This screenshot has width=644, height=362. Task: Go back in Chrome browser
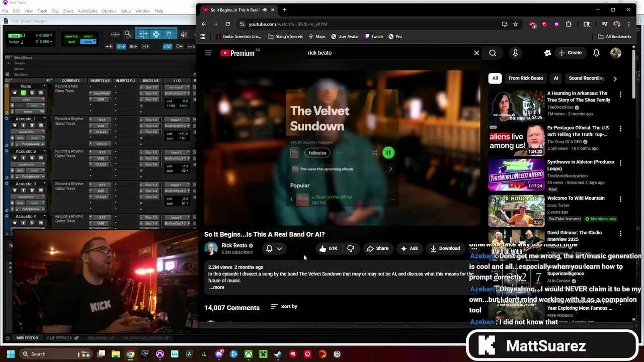pos(203,24)
